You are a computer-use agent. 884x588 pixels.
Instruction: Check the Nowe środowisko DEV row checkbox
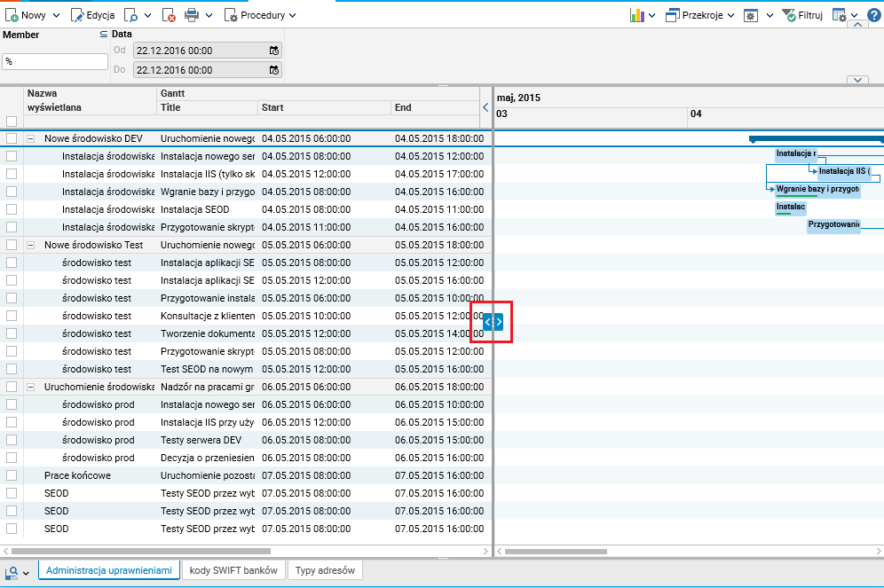point(12,138)
